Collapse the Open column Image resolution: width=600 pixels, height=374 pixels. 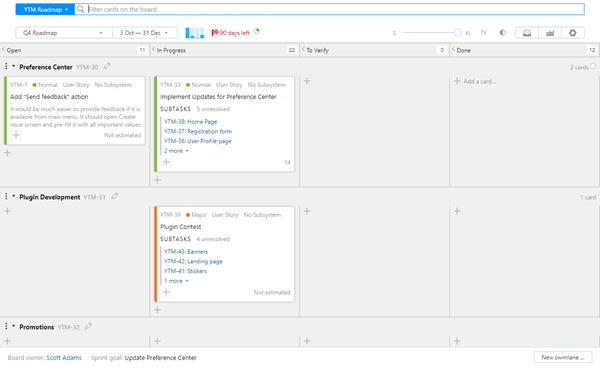pos(4,49)
